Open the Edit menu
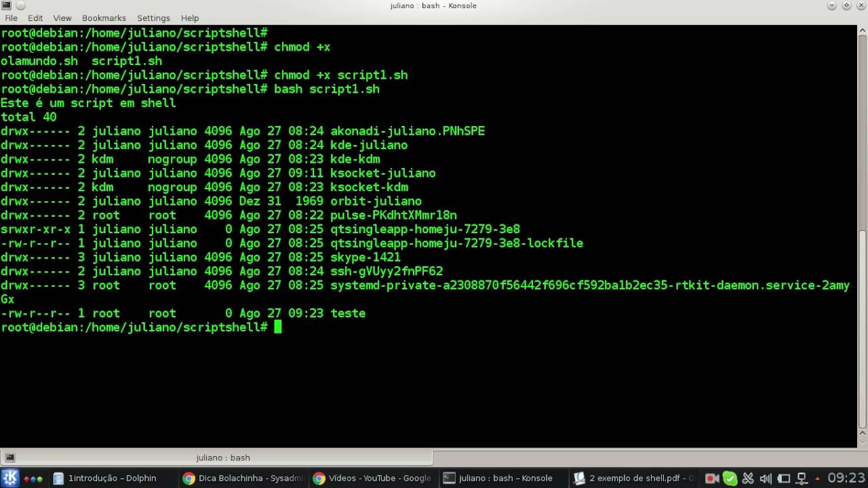Viewport: 868px width, 488px height. 35,18
